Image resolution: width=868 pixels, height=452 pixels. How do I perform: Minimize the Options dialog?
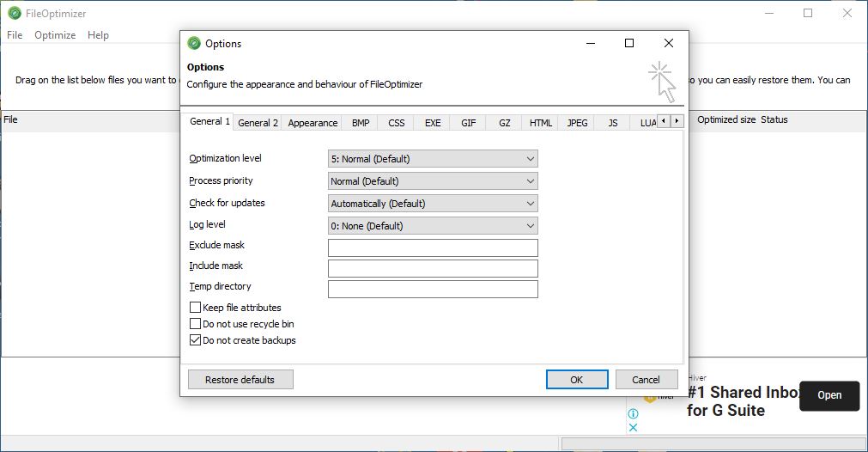[591, 43]
